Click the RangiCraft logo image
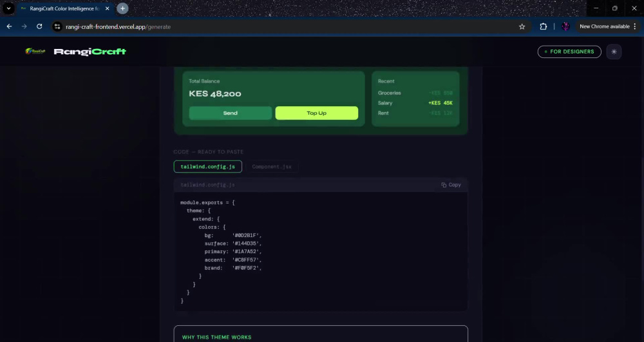The image size is (644, 342). tap(35, 52)
